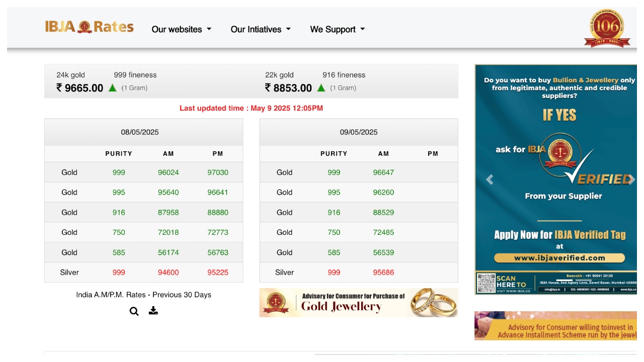Click green up arrow beside 22k gold price
Viewport: 644px width, 362px height.
321,88
